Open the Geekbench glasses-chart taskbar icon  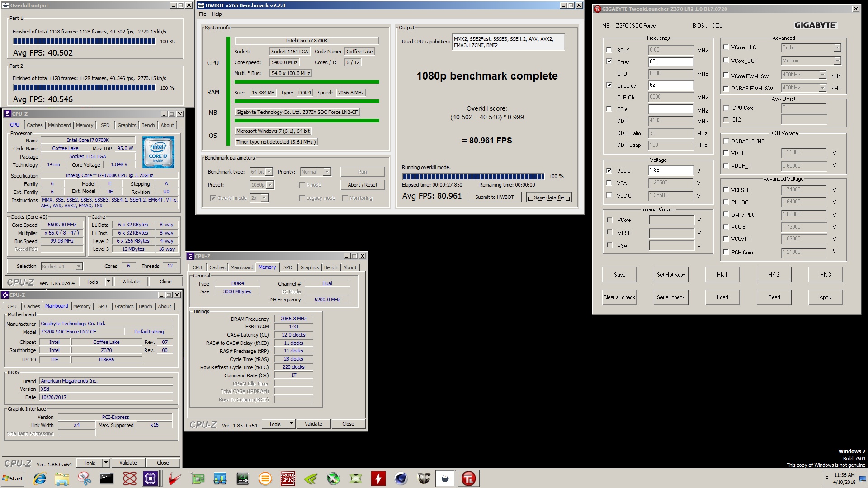pos(220,479)
